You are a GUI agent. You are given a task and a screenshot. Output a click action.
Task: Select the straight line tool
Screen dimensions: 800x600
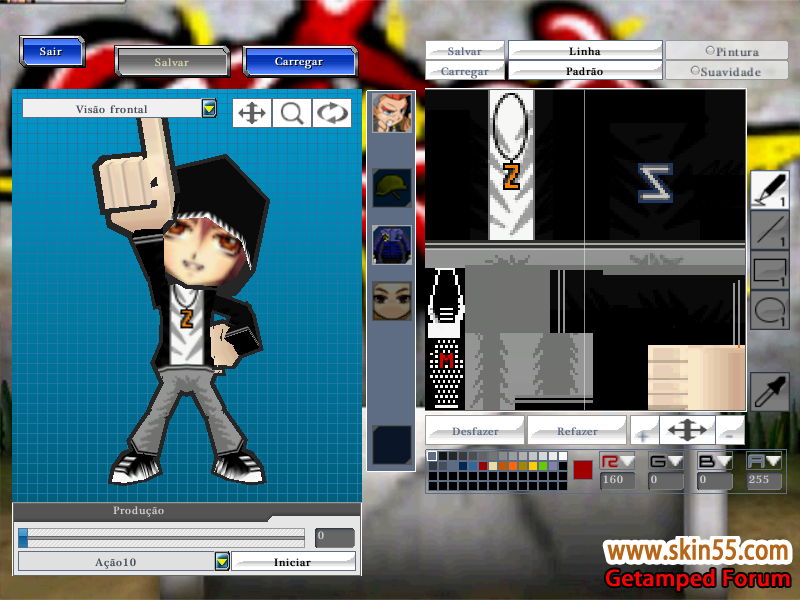click(770, 231)
